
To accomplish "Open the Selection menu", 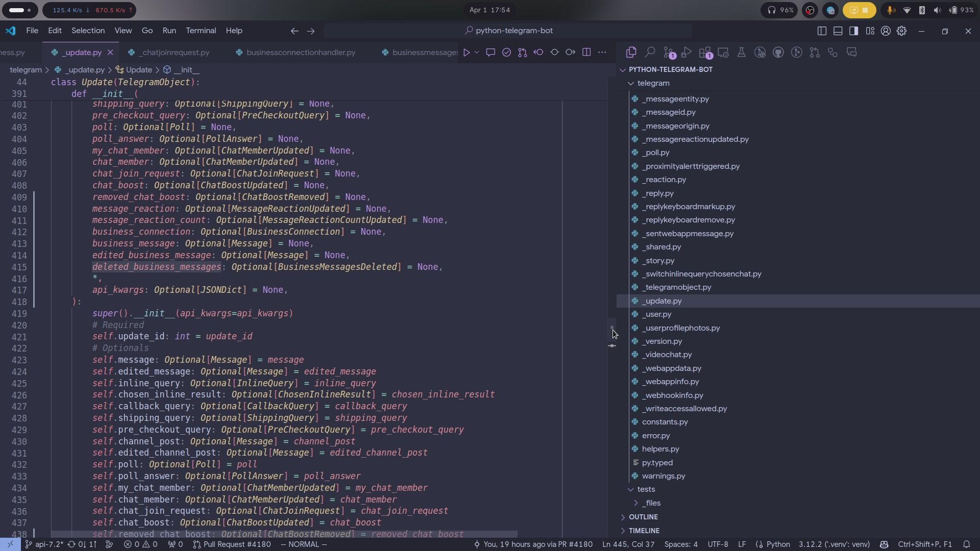I will click(88, 31).
